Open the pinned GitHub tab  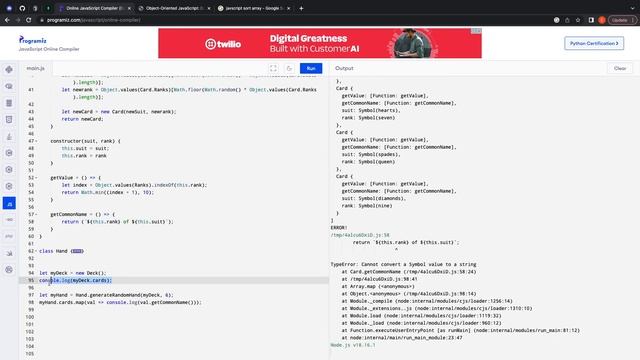point(22,8)
